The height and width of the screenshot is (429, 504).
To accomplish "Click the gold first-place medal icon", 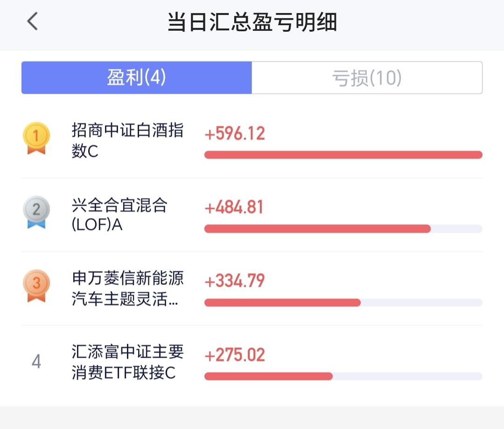I will pos(36,138).
